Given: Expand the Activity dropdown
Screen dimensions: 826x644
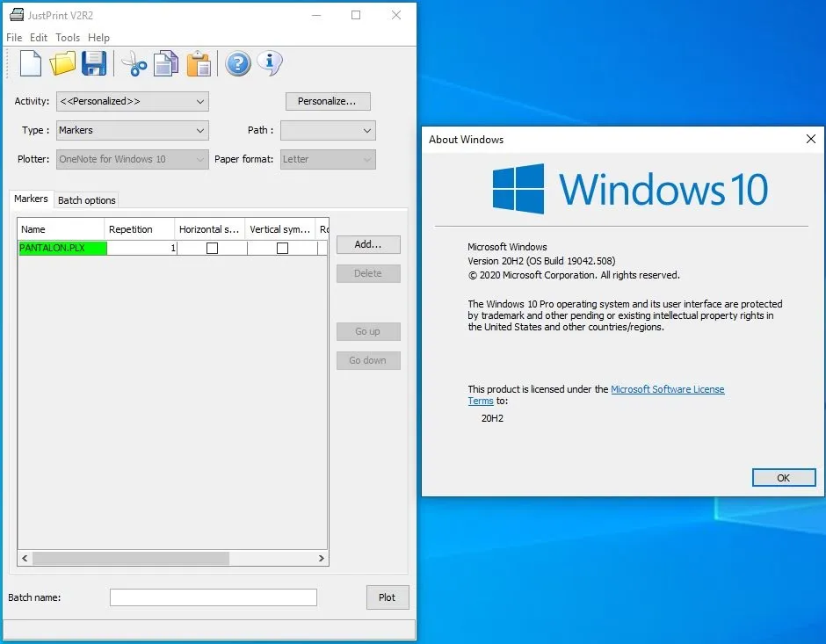Looking at the screenshot, I should pyautogui.click(x=132, y=101).
